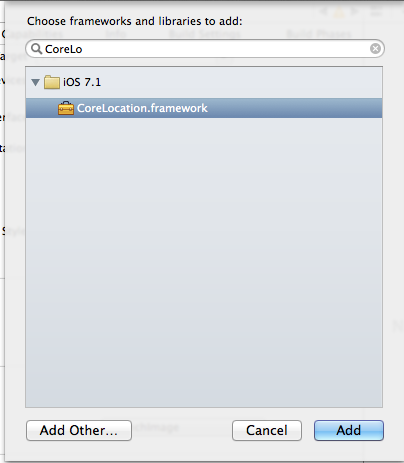Focus the framework search field
Screen dimensions: 404x463
coord(205,49)
